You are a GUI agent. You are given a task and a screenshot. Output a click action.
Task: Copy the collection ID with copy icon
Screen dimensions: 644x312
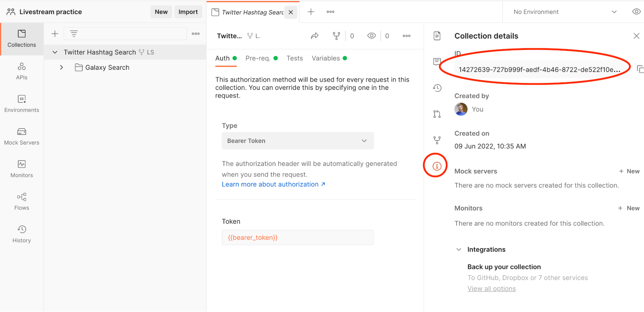tap(640, 69)
